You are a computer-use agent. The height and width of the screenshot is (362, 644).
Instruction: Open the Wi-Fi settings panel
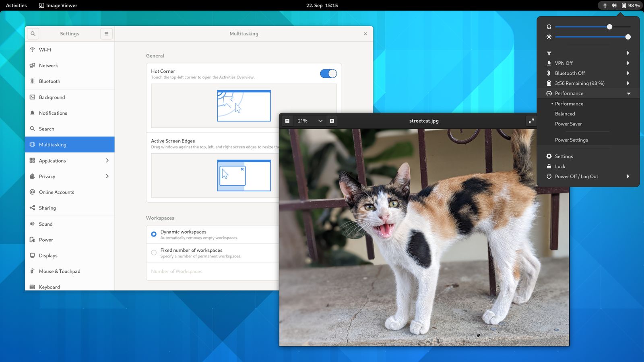click(x=44, y=49)
